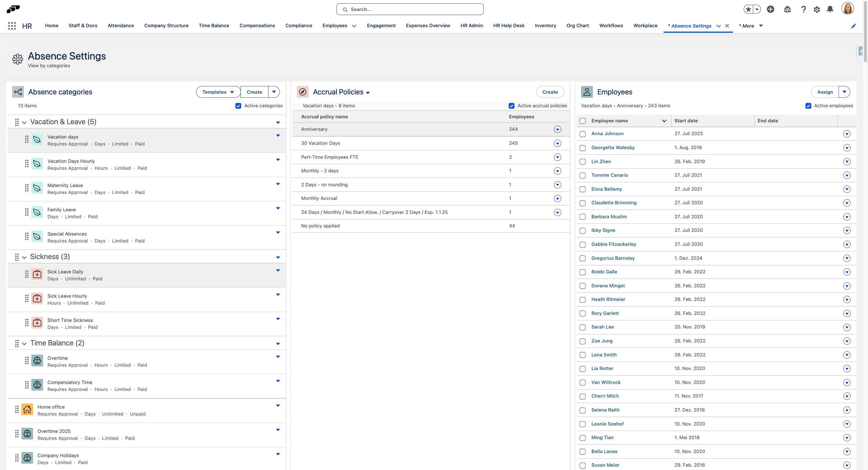
Task: Select the checkbox next to Anna Johnson
Action: [583, 134]
